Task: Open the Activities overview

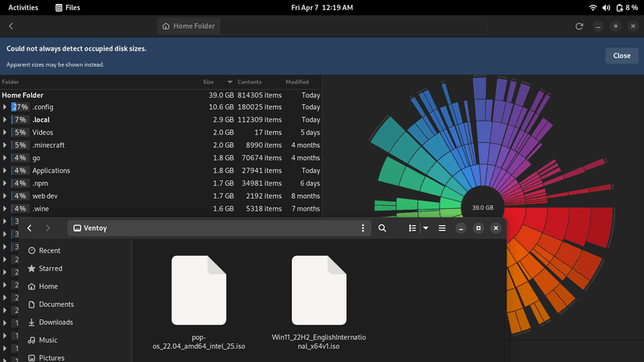Action: [x=23, y=8]
